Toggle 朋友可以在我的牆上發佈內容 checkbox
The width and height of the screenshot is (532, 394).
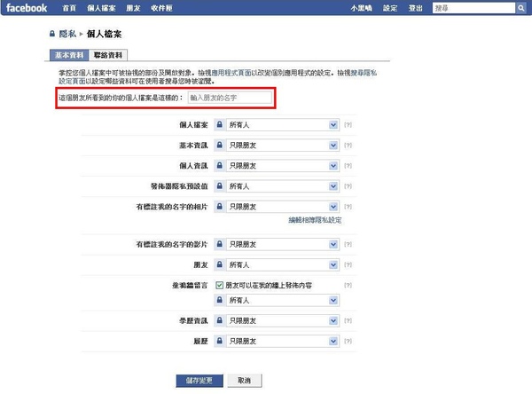220,285
